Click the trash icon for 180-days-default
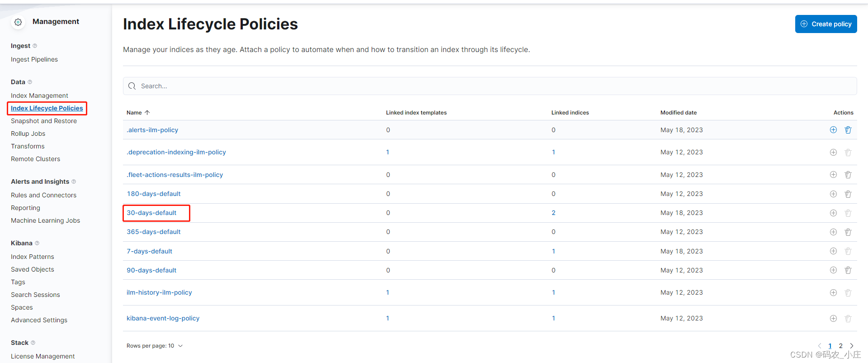868x363 pixels. pos(848,194)
